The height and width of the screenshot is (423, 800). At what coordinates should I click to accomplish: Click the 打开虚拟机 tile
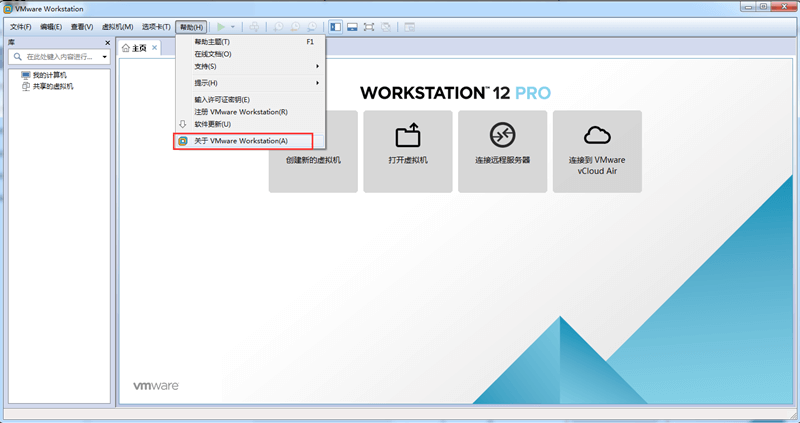(x=408, y=152)
